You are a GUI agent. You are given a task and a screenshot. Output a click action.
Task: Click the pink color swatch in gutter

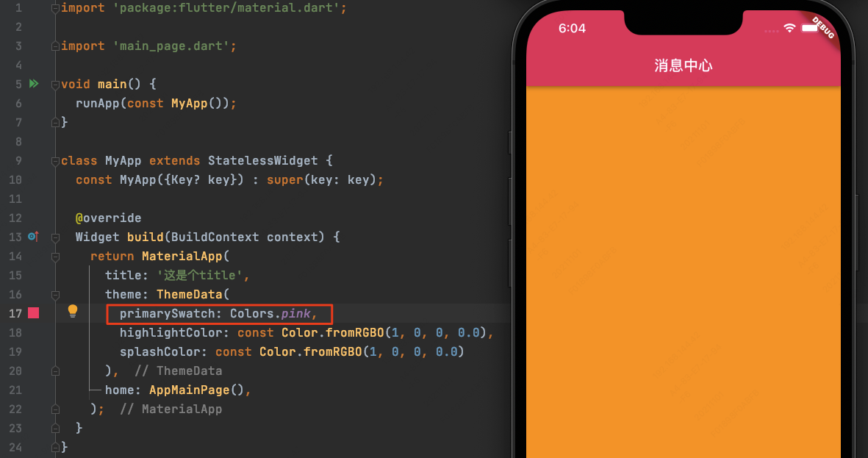(34, 313)
